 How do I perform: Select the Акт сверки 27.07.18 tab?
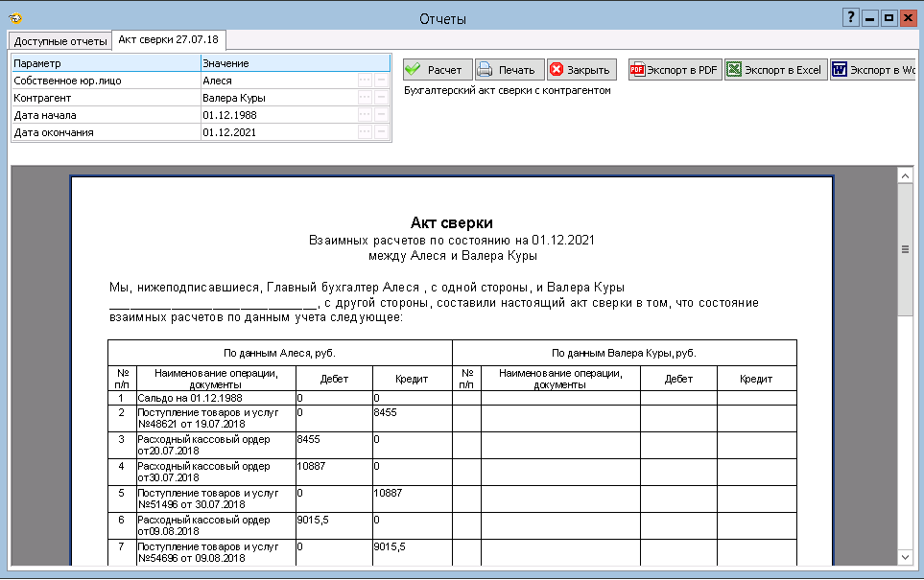point(168,40)
